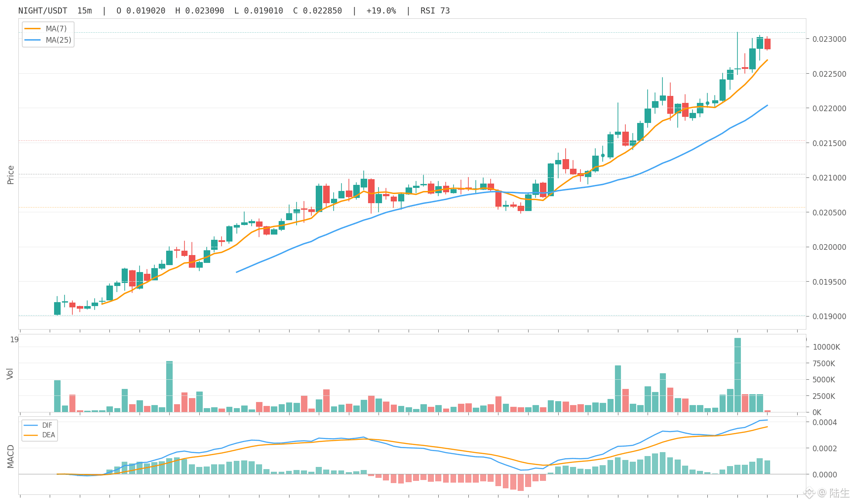Viewport: 853px width, 504px height.
Task: Click the 15m timeframe label
Action: tap(85, 11)
